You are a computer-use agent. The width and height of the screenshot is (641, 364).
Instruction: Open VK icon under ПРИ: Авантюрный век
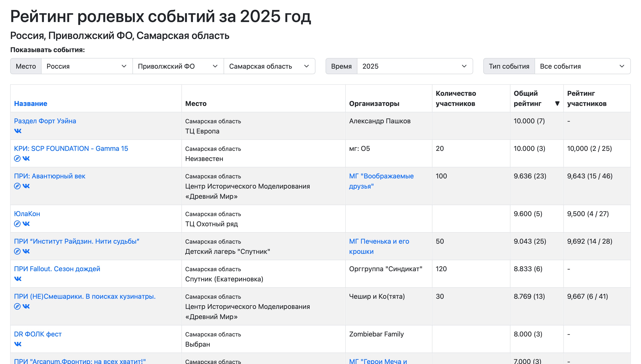tap(26, 186)
